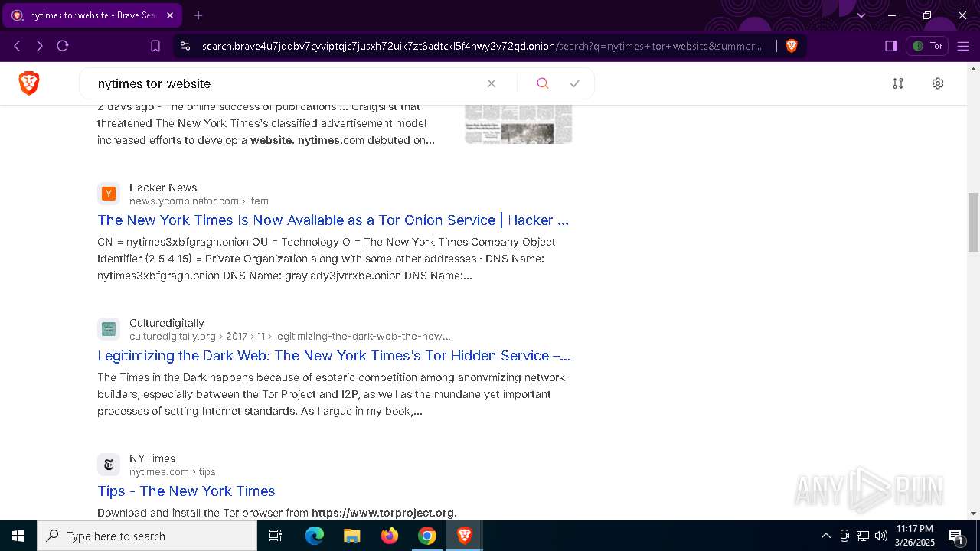Bookmark this page
This screenshot has height=551, width=980.
tap(155, 46)
